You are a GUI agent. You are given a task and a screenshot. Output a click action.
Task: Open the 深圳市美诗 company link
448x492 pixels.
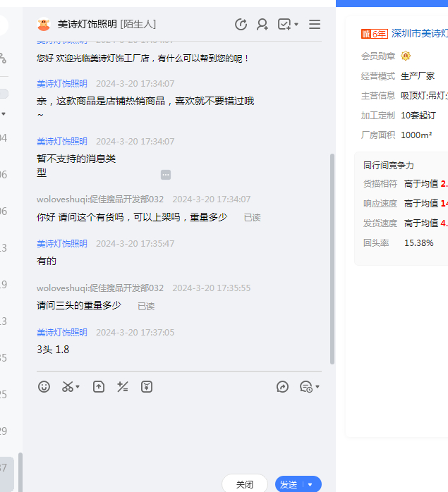coord(420,33)
